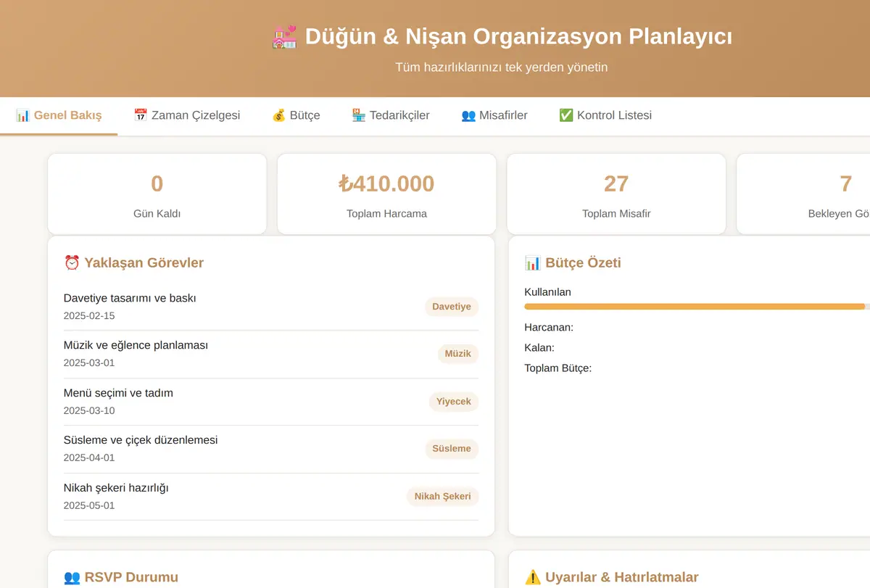Click the Süsleme category tag

click(x=452, y=449)
